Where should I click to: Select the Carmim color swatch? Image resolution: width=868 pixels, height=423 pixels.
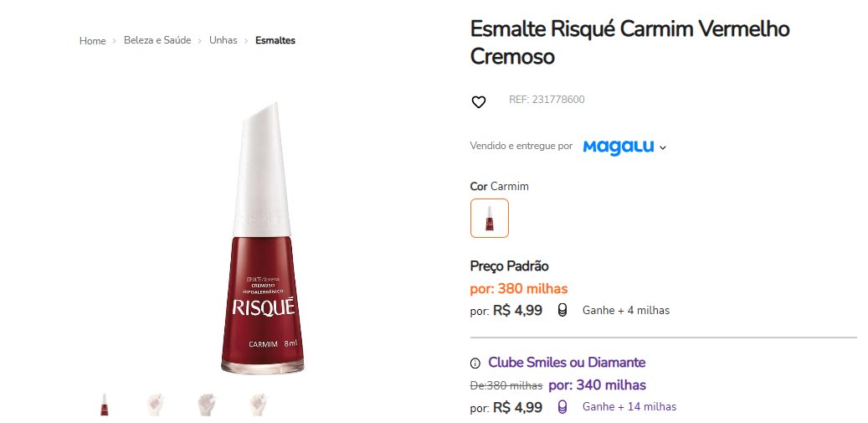click(x=490, y=218)
